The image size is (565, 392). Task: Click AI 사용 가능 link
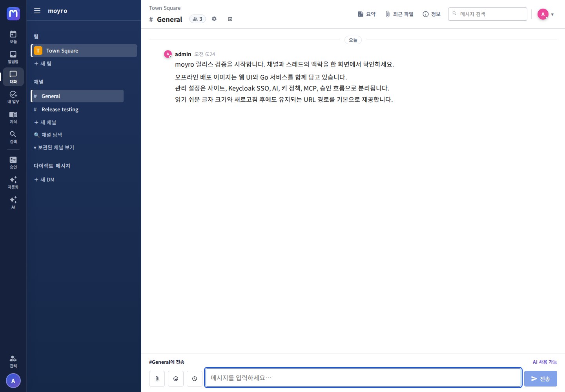point(545,362)
